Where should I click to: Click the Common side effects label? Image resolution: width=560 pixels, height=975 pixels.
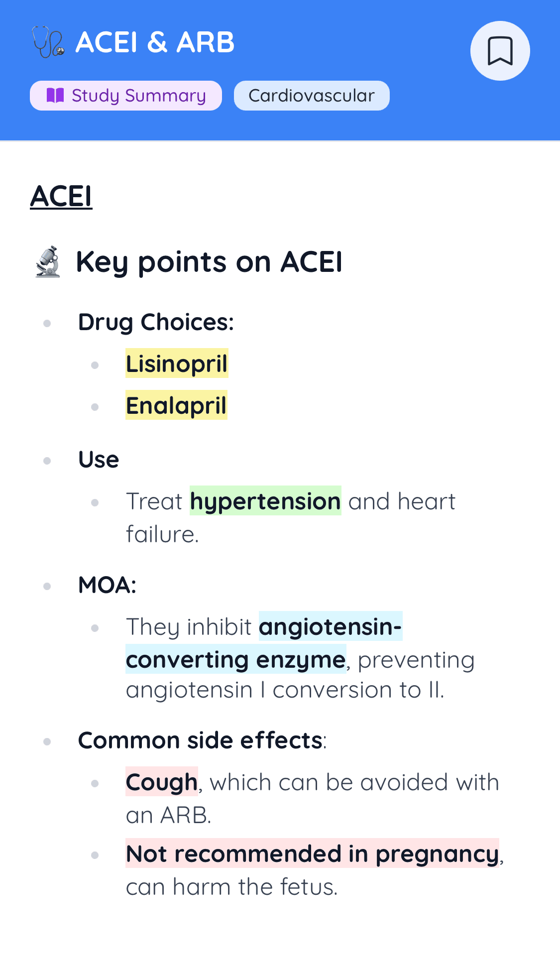[x=202, y=740]
